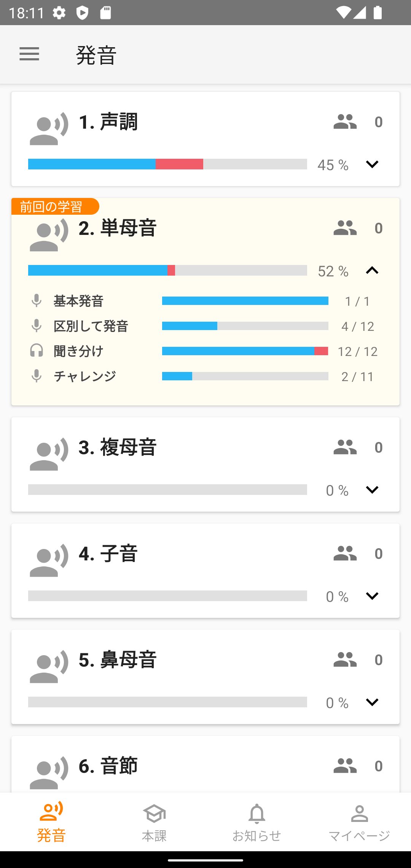411x868 pixels.
Task: Tap the microphone icon for 基本発音
Action: (37, 301)
